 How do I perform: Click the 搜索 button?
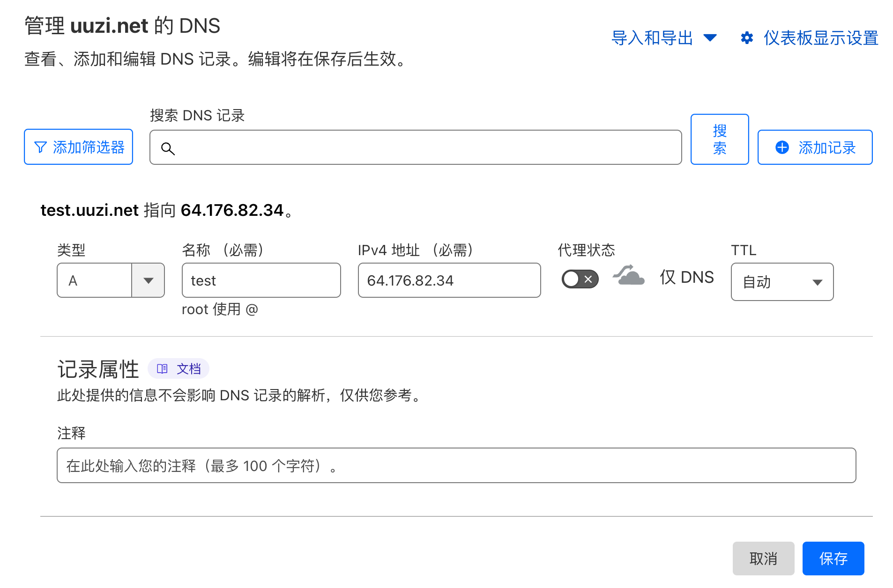tap(720, 140)
